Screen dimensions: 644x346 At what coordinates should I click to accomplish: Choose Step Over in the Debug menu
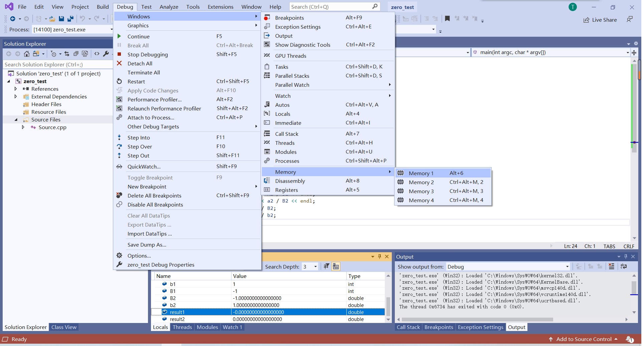[x=187, y=146]
